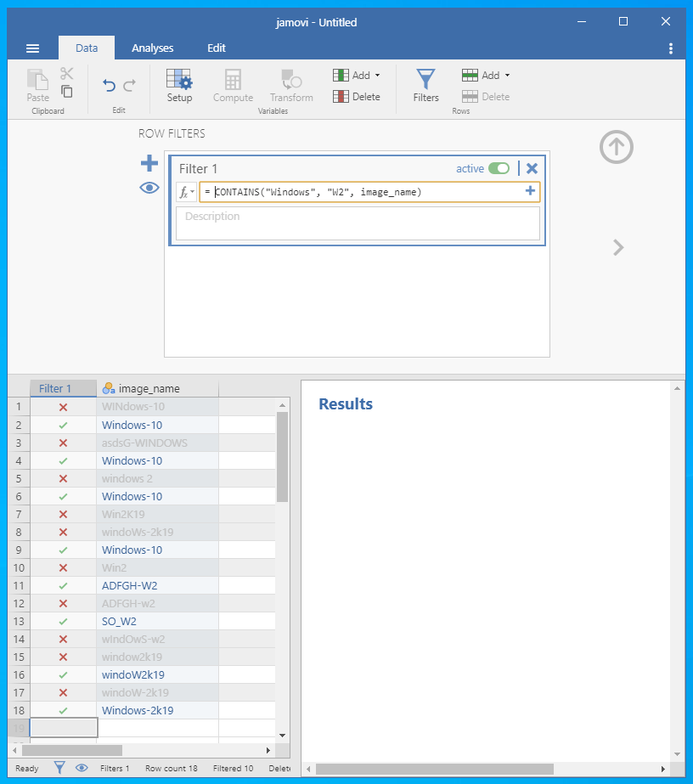Screen dimensions: 693x784
Task: Toggle filtered rows visibility eye icon
Action: 149,188
